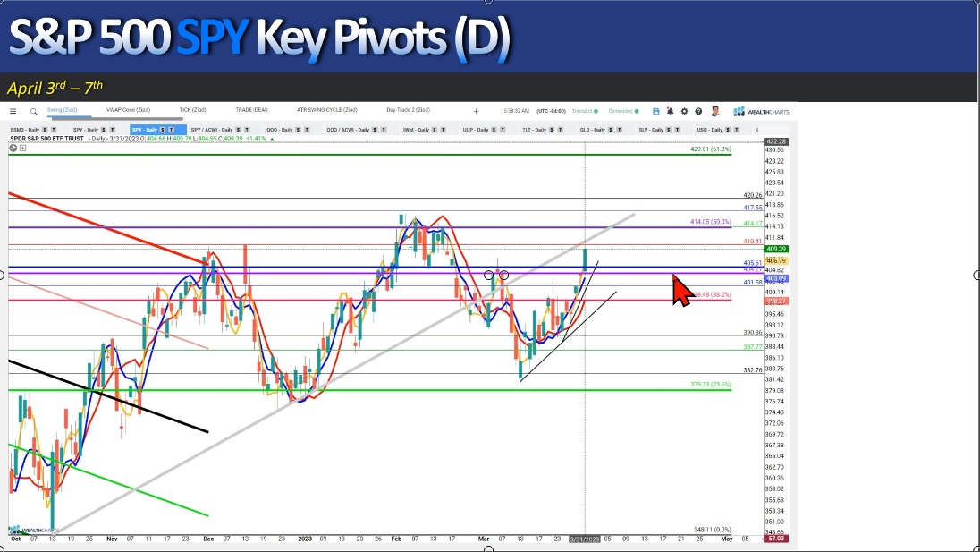This screenshot has width=980, height=552.
Task: Toggle T button on USO - Daily tab
Action: [x=736, y=130]
